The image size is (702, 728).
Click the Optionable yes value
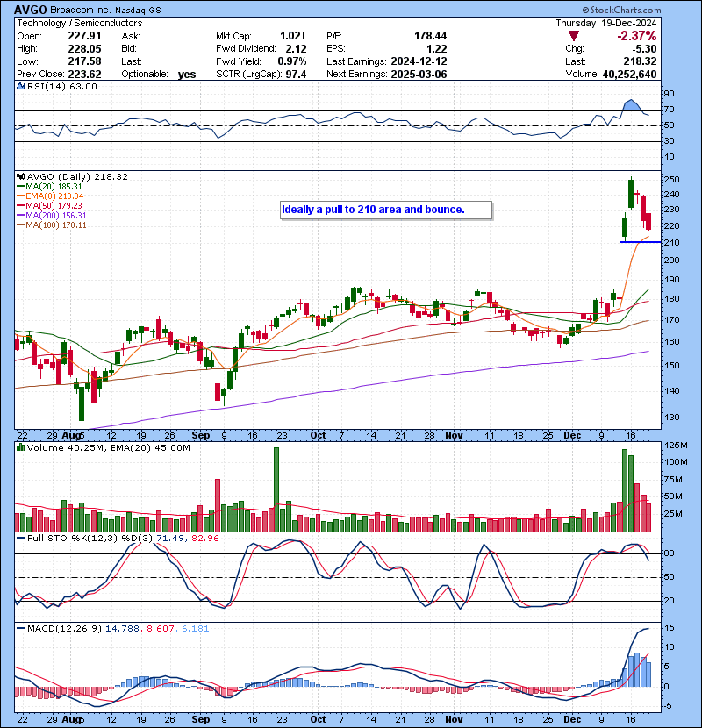[x=187, y=75]
